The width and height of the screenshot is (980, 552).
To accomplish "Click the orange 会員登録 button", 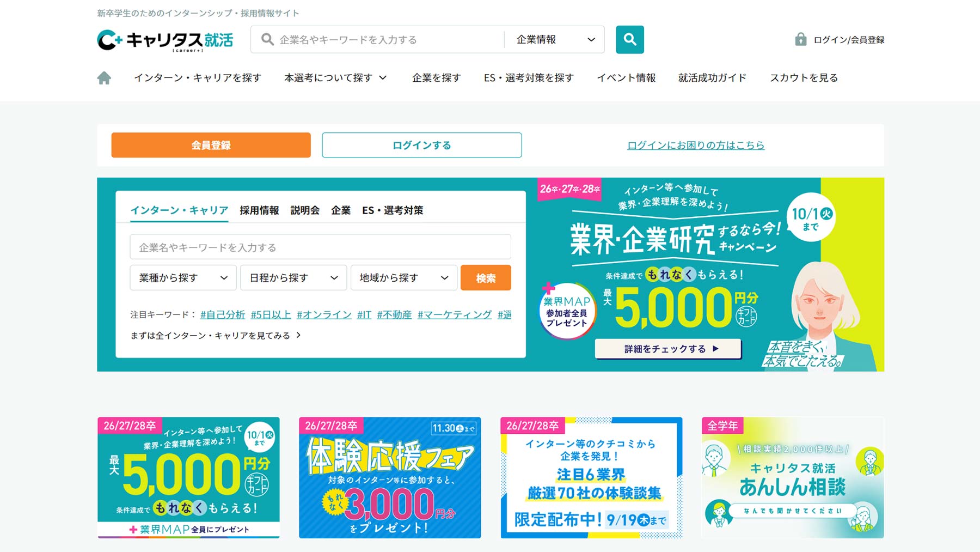I will click(211, 145).
